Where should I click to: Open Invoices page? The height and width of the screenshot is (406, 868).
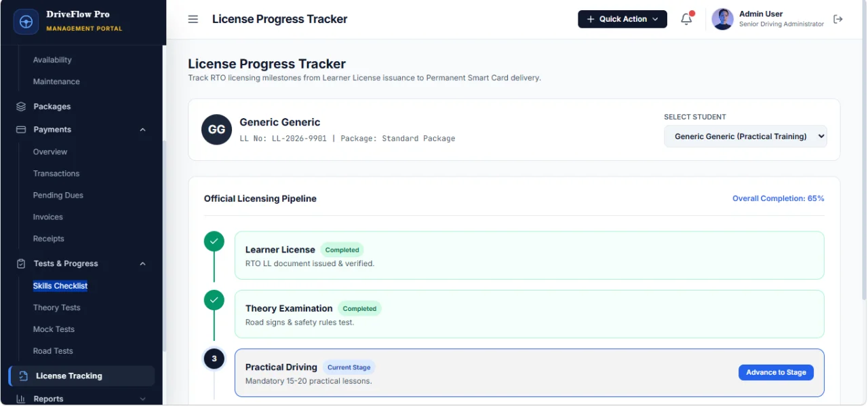tap(48, 217)
